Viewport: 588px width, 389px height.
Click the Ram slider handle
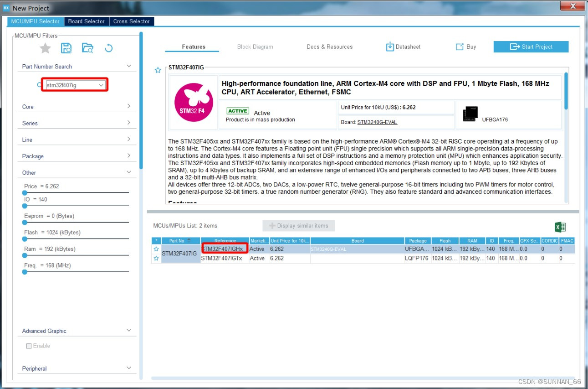click(25, 255)
